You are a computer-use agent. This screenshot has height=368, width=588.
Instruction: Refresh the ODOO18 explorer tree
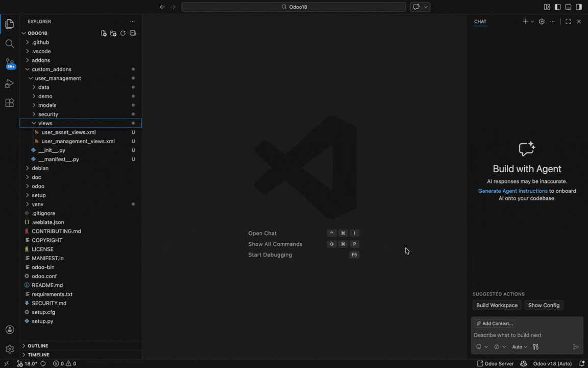[x=123, y=33]
